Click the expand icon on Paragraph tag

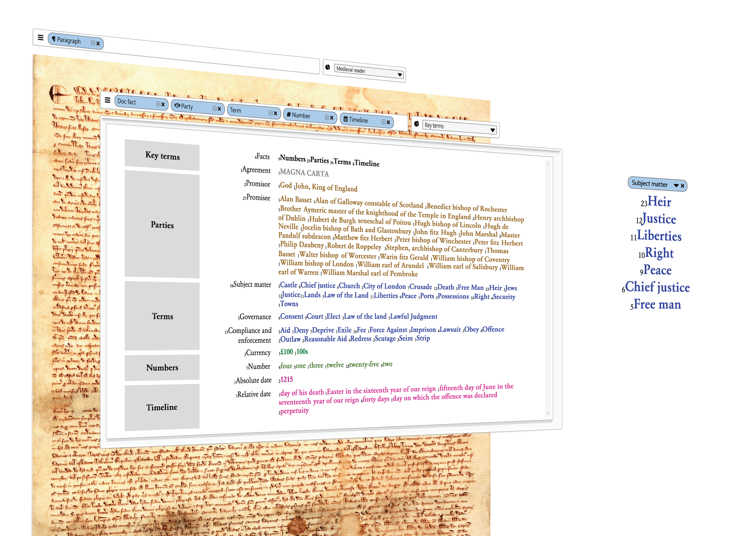tap(93, 43)
